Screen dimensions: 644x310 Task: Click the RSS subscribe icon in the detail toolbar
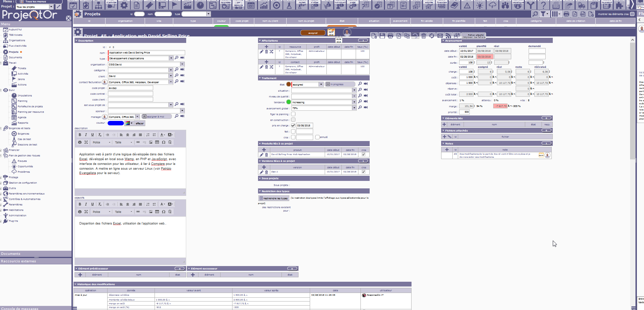pos(448,36)
